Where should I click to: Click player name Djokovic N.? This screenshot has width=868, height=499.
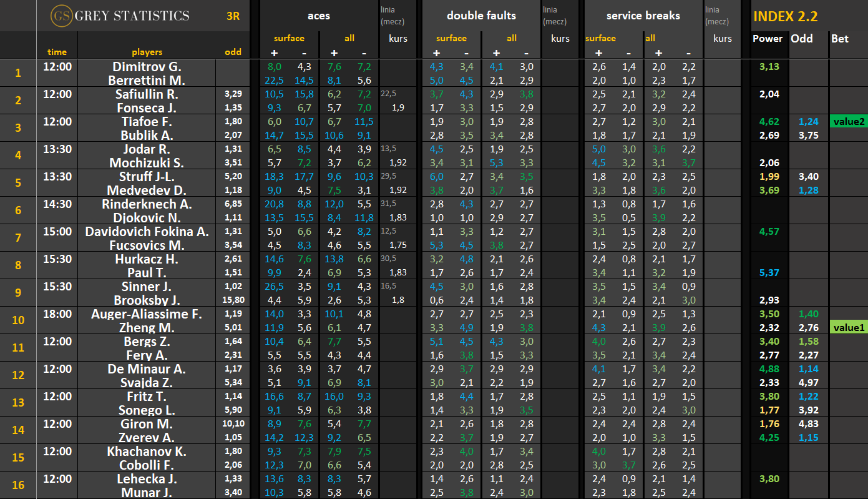tap(147, 218)
